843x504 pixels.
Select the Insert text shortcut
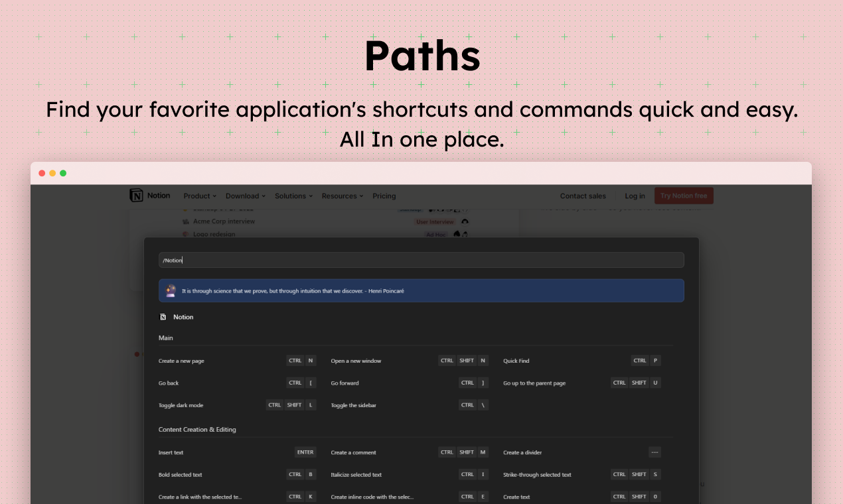click(237, 452)
